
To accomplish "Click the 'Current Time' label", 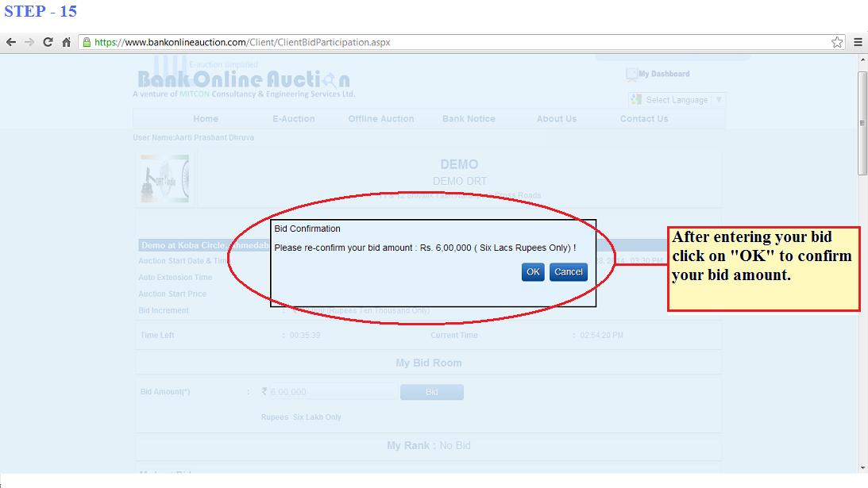I will pos(454,336).
